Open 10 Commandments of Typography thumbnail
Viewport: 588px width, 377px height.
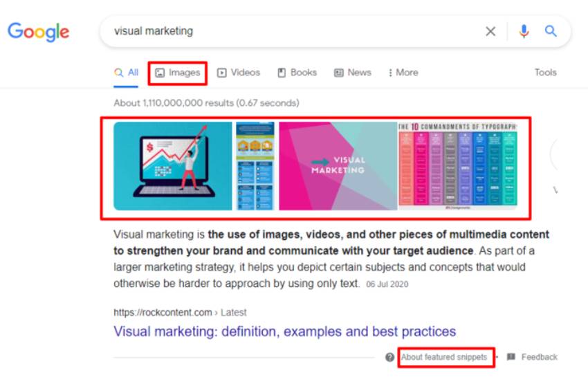point(458,165)
